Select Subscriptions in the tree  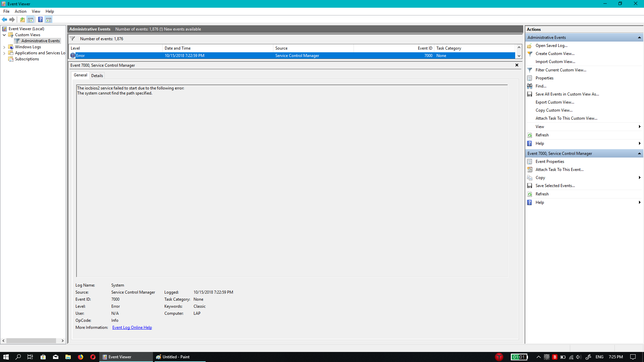coord(27,59)
